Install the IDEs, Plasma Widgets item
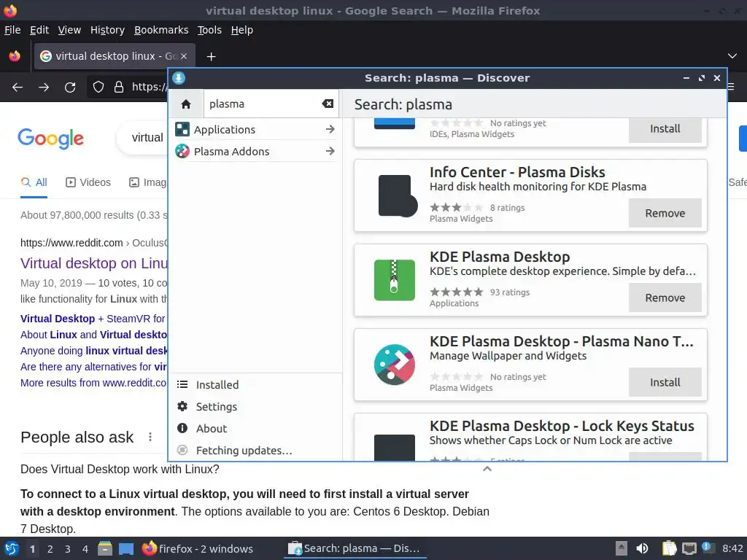 coord(665,129)
